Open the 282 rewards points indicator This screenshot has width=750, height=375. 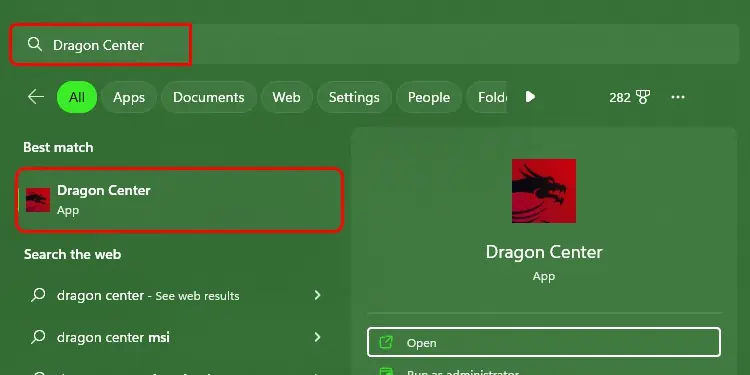[629, 98]
